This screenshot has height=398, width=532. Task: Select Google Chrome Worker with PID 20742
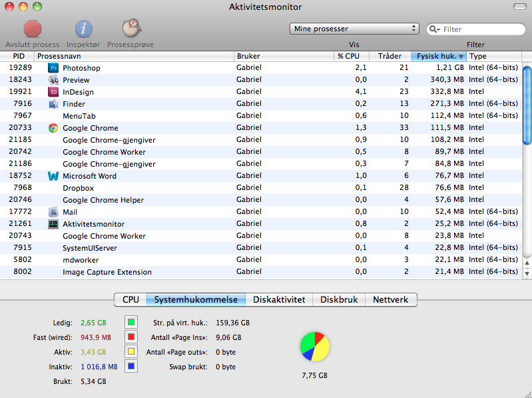pos(261,152)
